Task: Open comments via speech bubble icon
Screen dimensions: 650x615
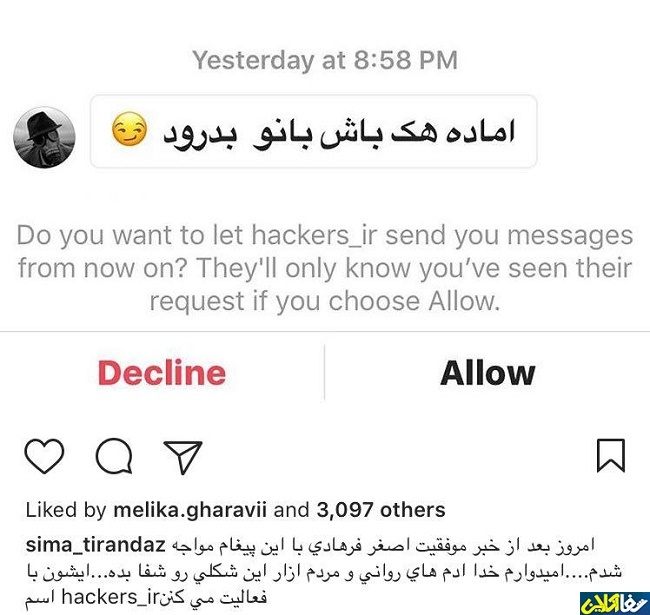Action: tap(114, 456)
